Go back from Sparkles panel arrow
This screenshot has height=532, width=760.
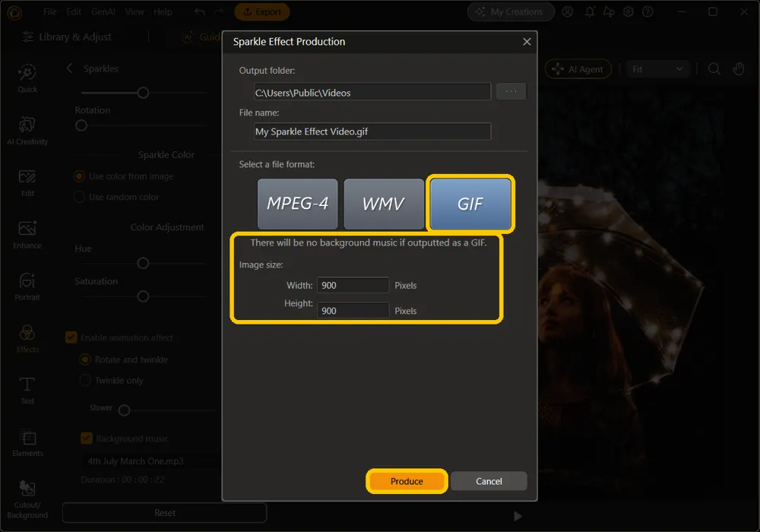[69, 68]
